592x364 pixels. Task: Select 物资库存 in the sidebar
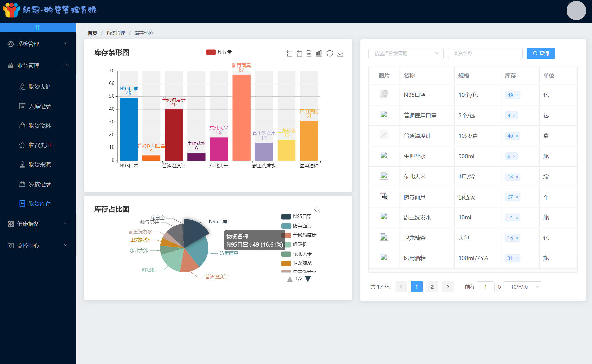[x=38, y=203]
